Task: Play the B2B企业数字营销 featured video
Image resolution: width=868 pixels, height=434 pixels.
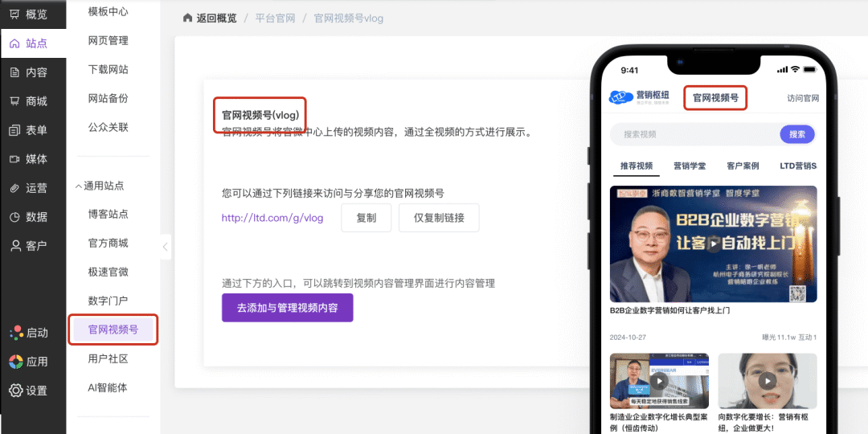Action: [714, 244]
